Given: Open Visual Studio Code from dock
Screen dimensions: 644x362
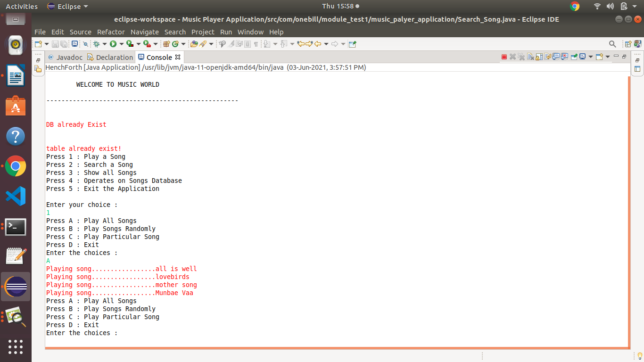Looking at the screenshot, I should point(16,196).
